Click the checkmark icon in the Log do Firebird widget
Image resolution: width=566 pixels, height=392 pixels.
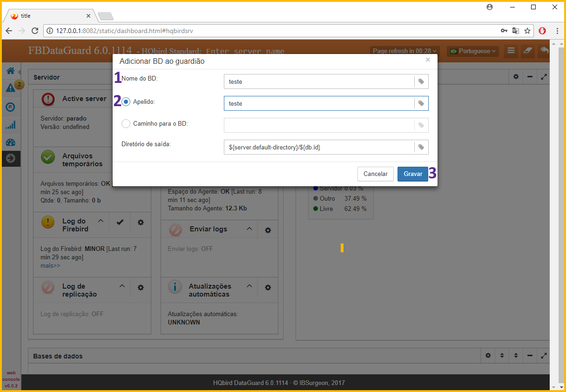tap(120, 223)
